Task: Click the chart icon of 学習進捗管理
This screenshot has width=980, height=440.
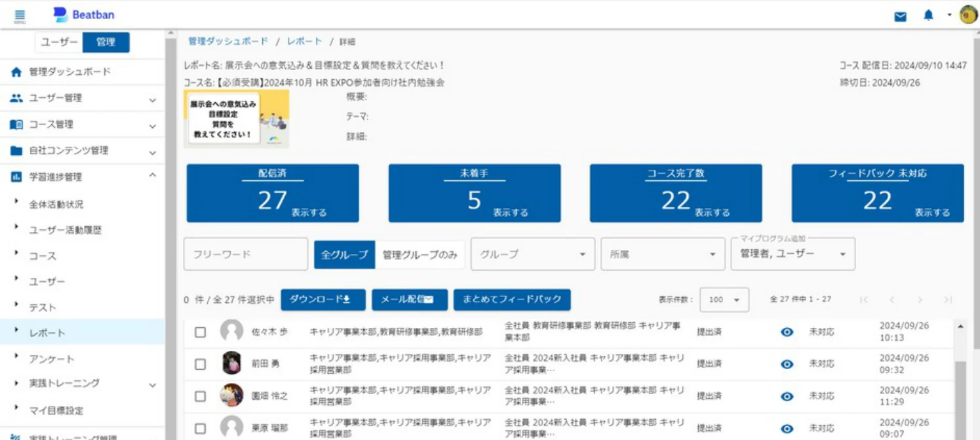Action: [16, 177]
